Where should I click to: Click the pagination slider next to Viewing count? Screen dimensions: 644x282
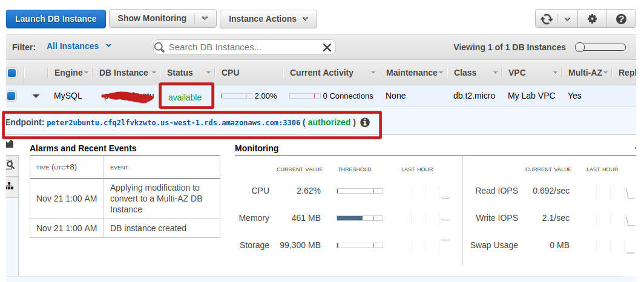(600, 47)
